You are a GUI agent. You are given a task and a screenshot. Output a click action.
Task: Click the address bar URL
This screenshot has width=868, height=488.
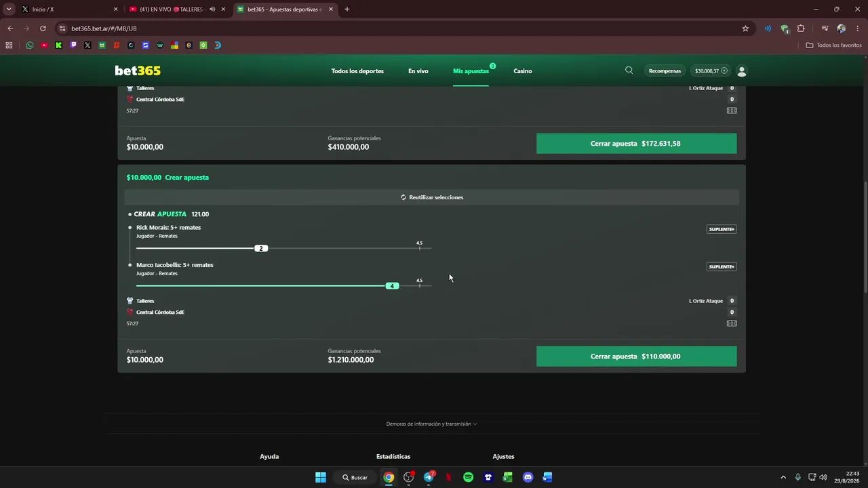(x=104, y=28)
